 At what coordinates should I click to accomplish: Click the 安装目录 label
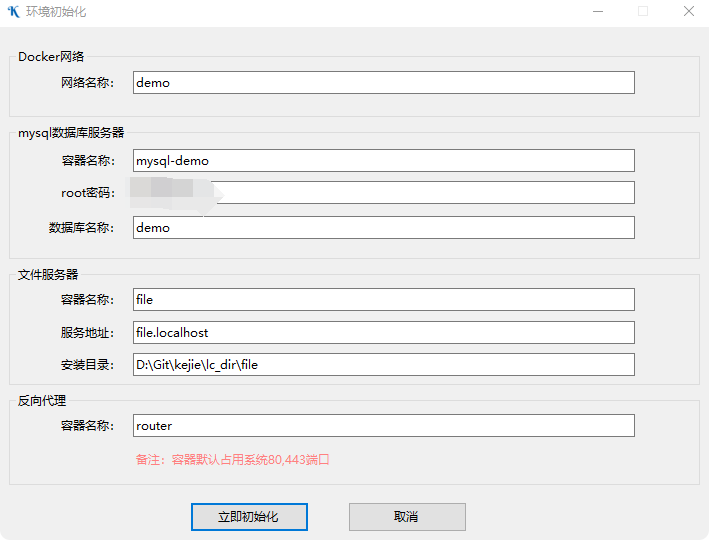click(88, 365)
